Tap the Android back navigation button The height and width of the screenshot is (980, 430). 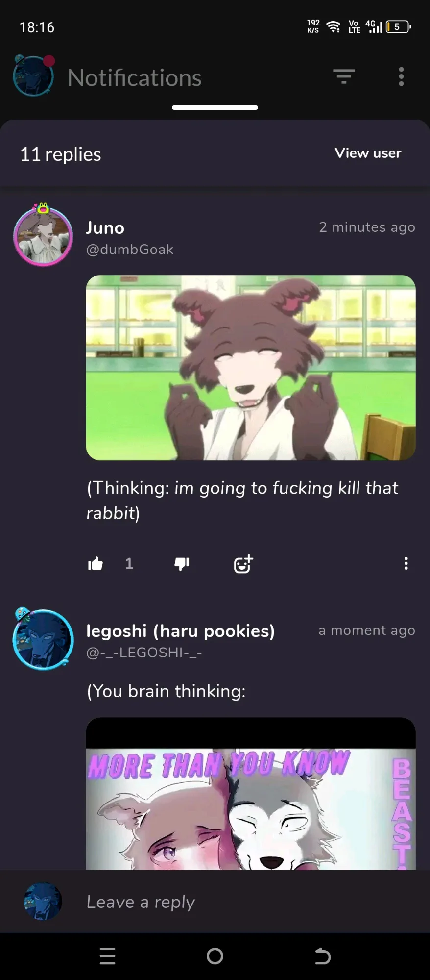point(322,956)
